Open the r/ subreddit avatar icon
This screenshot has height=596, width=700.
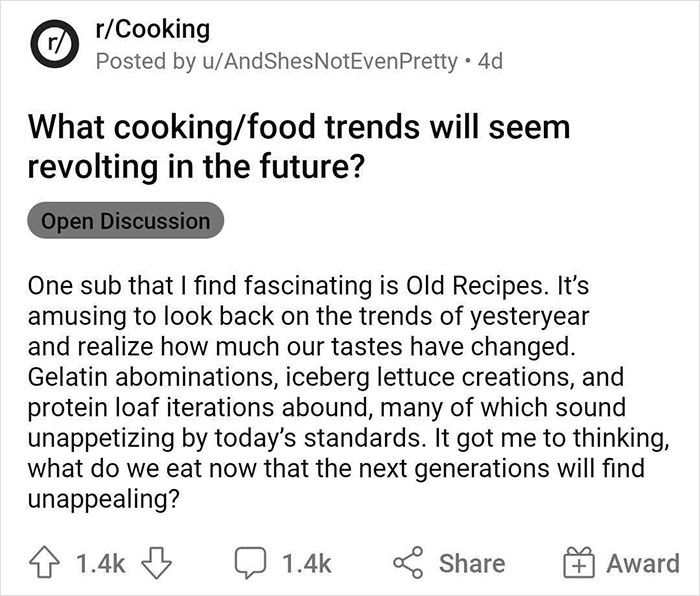pos(54,43)
